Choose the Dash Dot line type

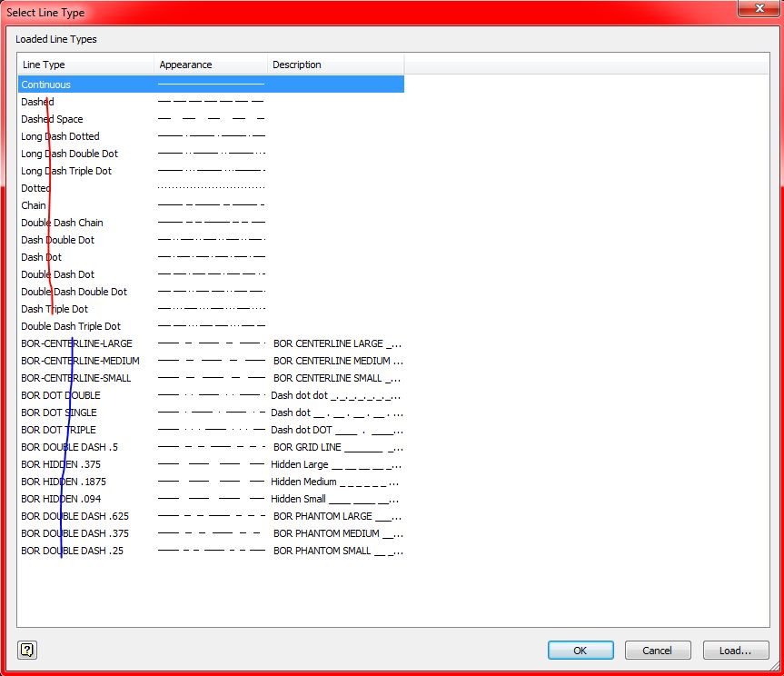tap(211, 257)
